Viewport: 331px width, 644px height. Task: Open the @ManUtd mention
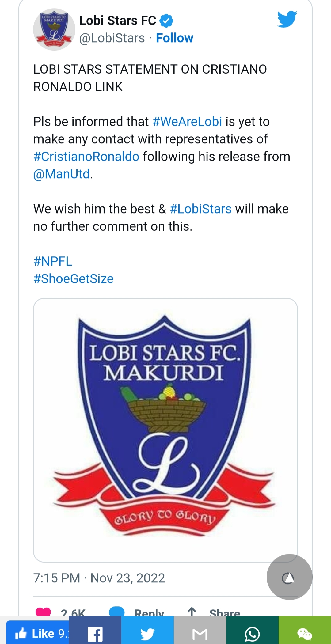click(62, 174)
